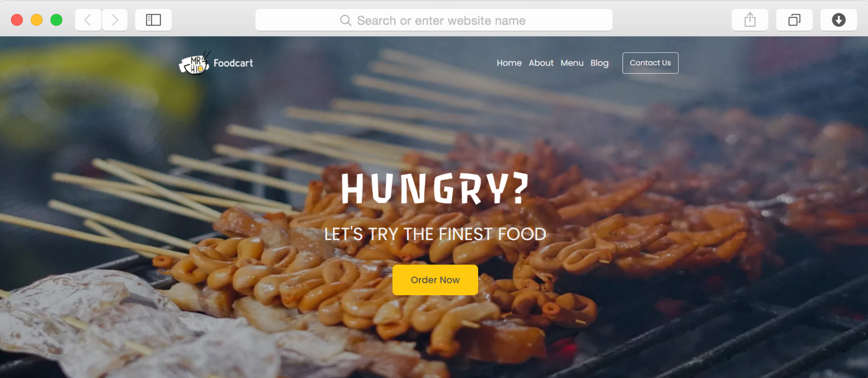This screenshot has height=378, width=868.
Task: Click the yellow Order Now button
Action: tap(435, 280)
